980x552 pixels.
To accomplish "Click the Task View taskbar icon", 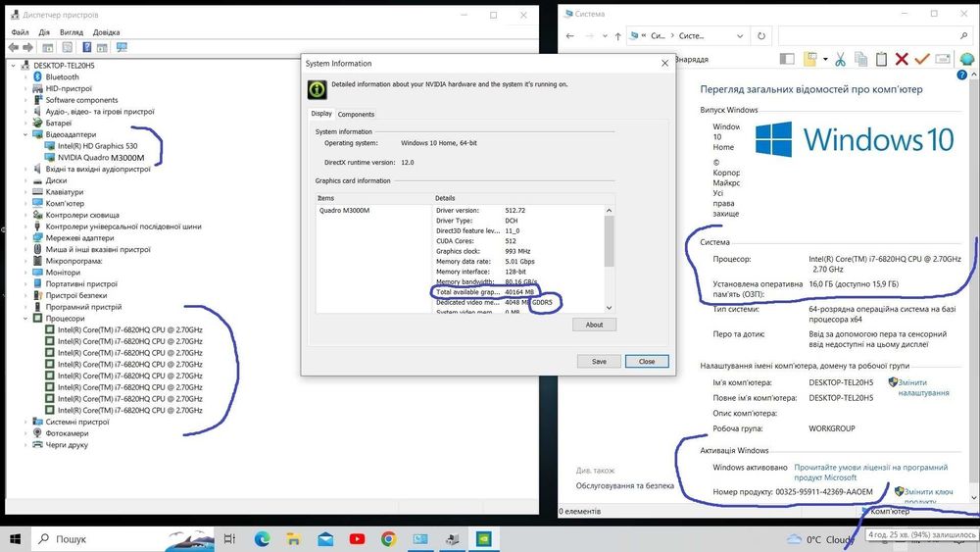I will (x=229, y=538).
